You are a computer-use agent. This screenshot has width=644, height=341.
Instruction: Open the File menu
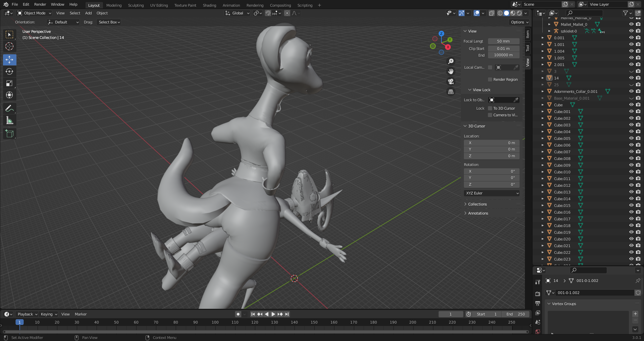15,4
